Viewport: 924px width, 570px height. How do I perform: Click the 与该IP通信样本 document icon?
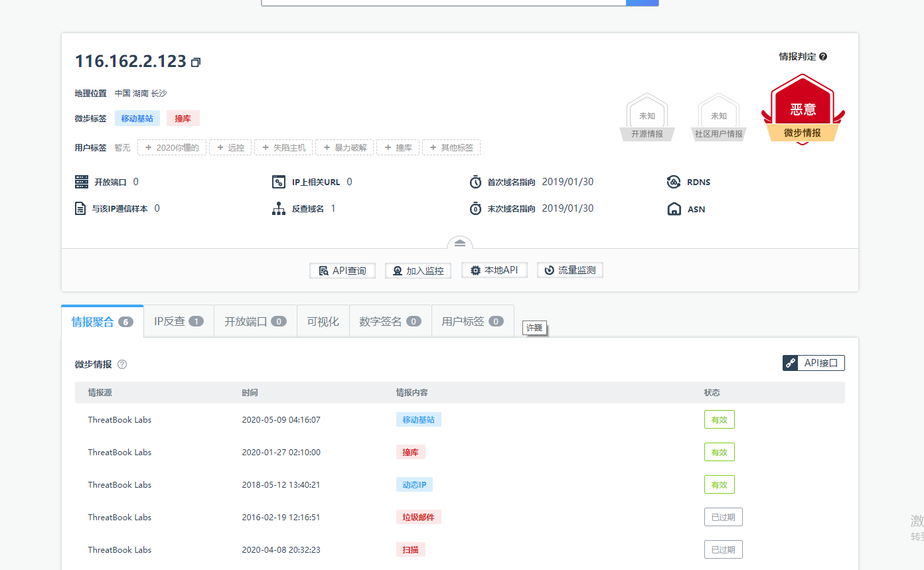click(80, 208)
